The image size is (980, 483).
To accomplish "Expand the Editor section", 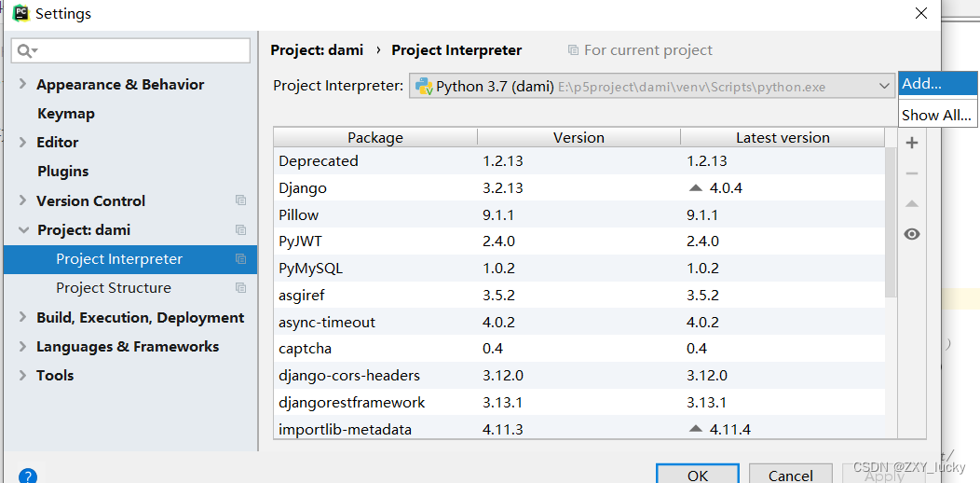I will point(22,142).
